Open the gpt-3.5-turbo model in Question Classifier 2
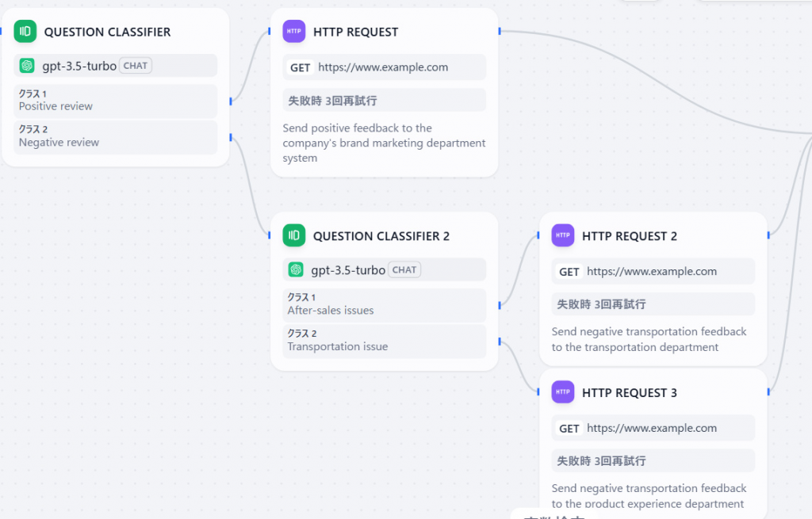The width and height of the screenshot is (812, 519). tap(348, 270)
